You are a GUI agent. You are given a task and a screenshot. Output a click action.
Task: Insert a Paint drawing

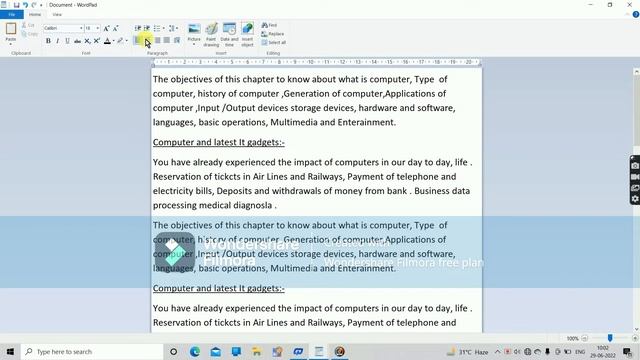pyautogui.click(x=211, y=34)
